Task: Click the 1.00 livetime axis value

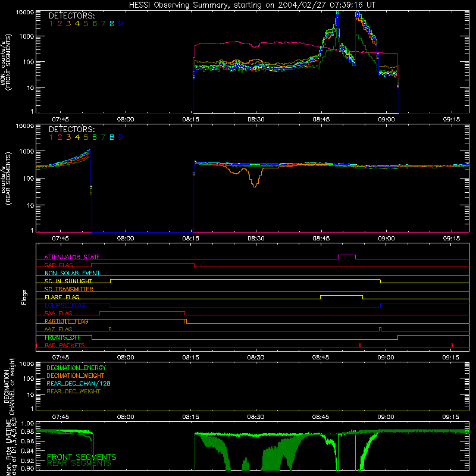Action: 28,423
